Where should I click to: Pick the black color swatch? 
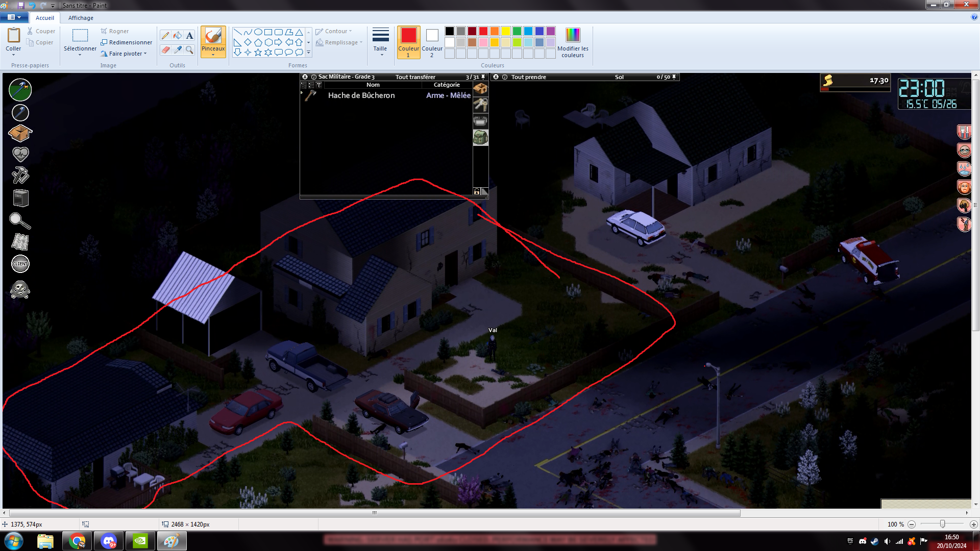tap(450, 31)
